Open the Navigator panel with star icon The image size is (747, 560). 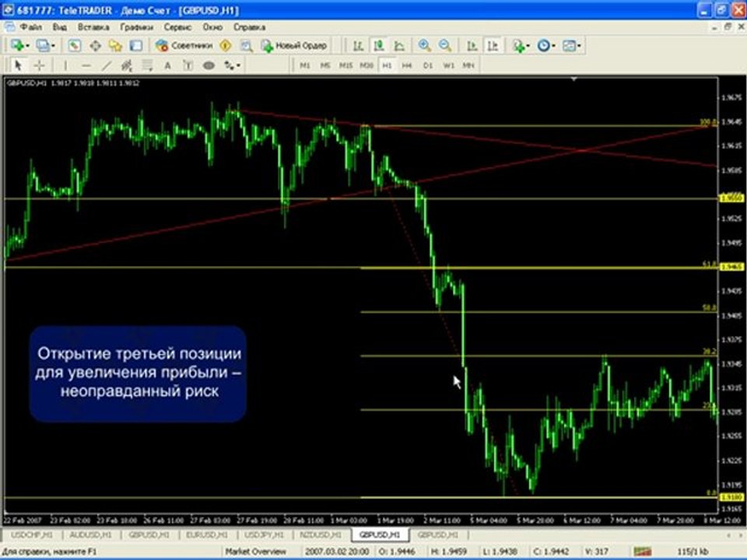point(115,46)
